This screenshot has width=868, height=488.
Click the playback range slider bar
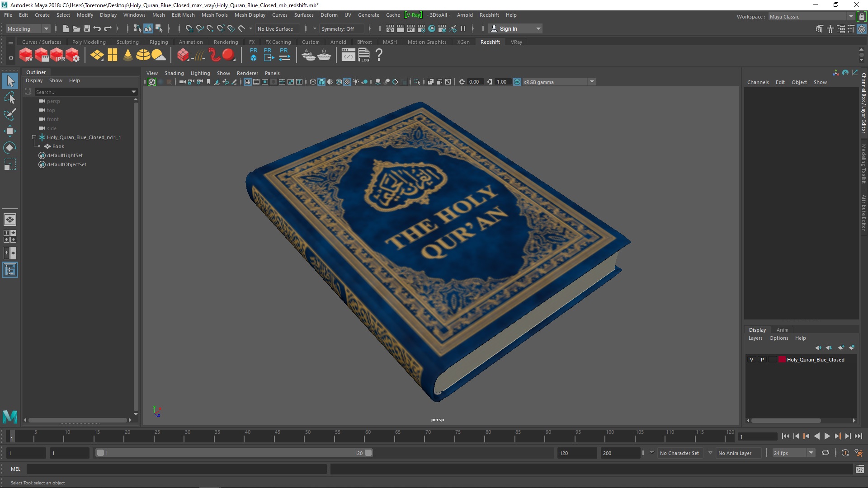(x=234, y=453)
